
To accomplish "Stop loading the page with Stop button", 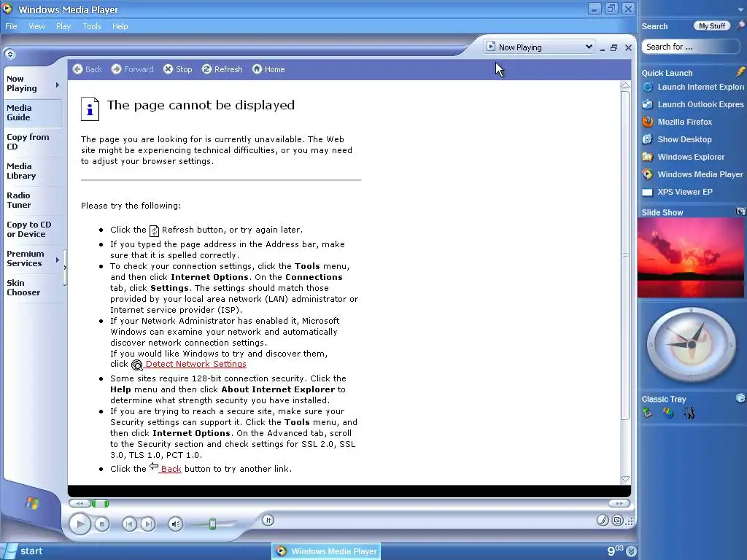I will [x=178, y=69].
